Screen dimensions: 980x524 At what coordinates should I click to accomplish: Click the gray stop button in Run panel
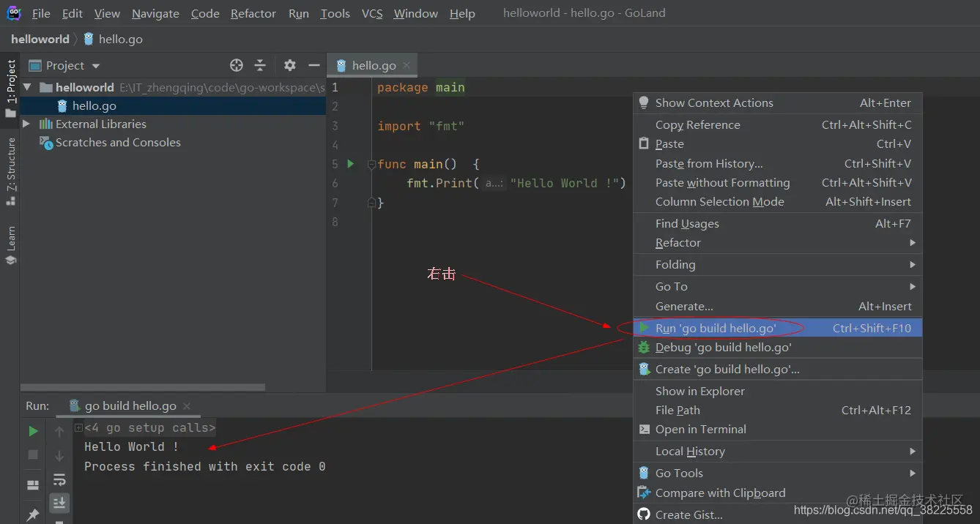click(33, 454)
